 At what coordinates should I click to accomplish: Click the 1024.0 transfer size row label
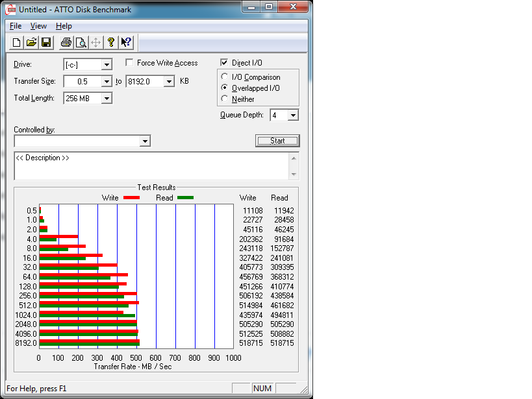(26, 315)
